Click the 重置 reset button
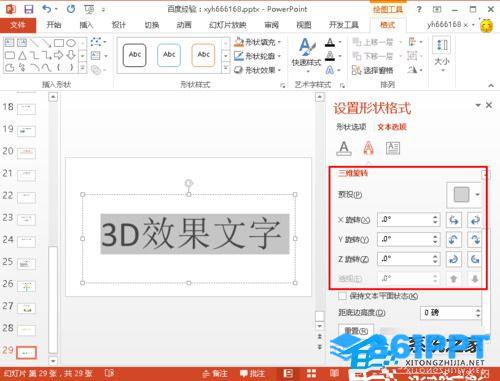The width and height of the screenshot is (500, 381). click(x=356, y=330)
